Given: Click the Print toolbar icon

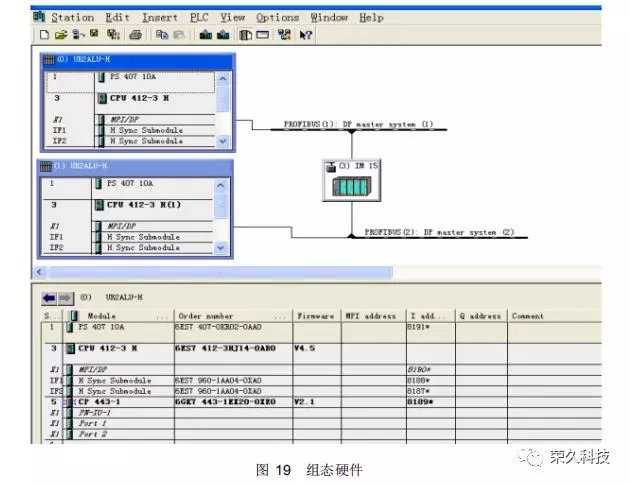Looking at the screenshot, I should (x=135, y=35).
